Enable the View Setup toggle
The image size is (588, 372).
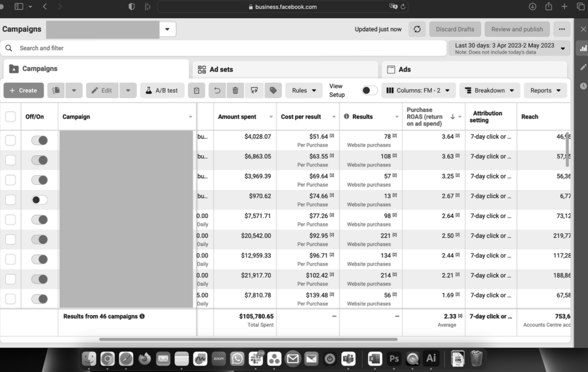369,90
